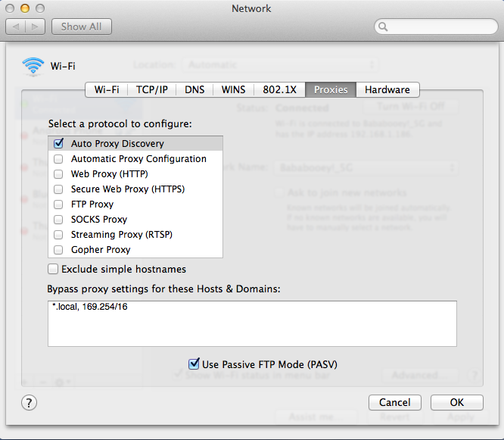Enable FTP Proxy checkbox
The height and width of the screenshot is (440, 504).
[x=58, y=204]
